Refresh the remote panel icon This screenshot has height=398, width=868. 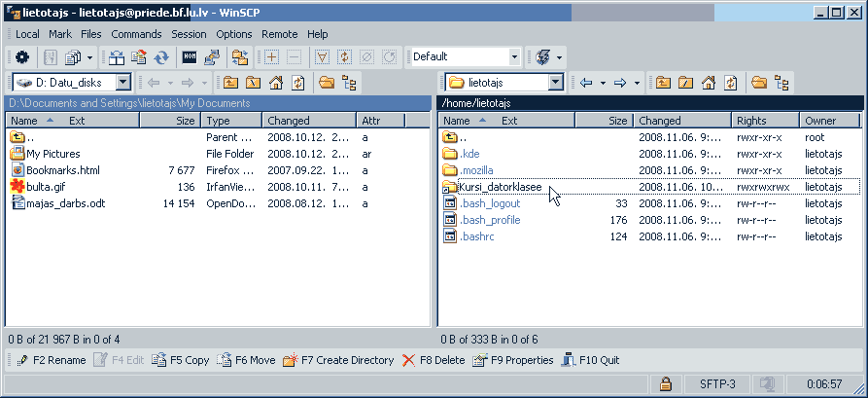pos(731,83)
